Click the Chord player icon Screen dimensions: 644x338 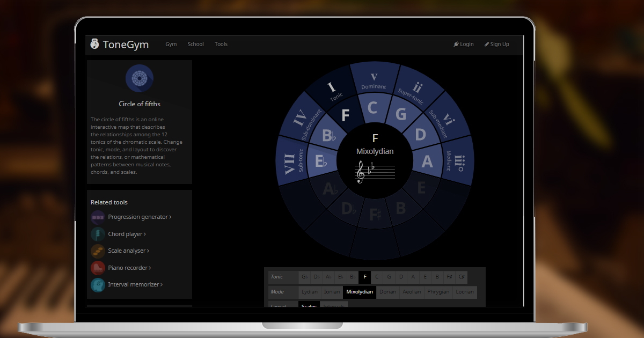(98, 233)
